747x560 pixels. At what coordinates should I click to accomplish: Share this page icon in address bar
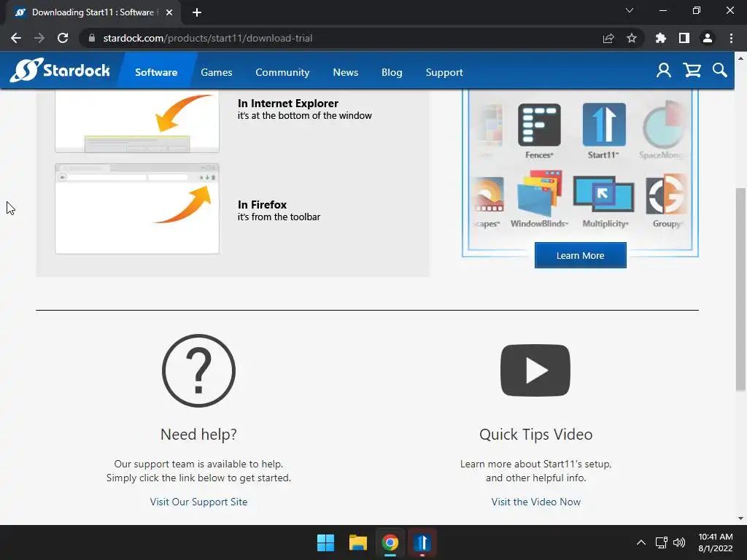click(608, 38)
